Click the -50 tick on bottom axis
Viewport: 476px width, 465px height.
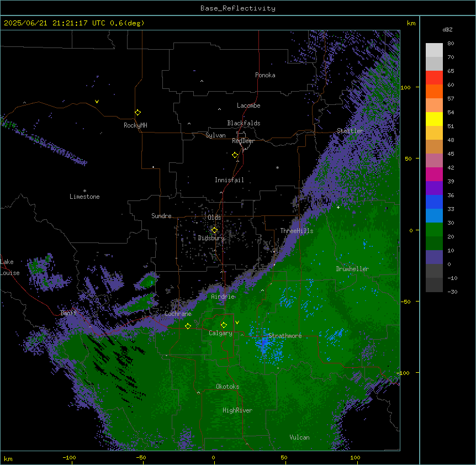coord(141,457)
